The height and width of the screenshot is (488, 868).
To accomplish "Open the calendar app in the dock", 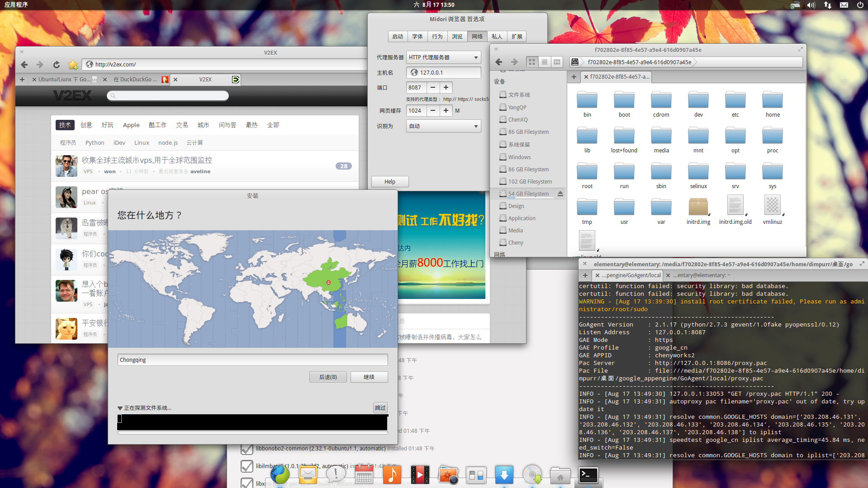I will pyautogui.click(x=364, y=475).
